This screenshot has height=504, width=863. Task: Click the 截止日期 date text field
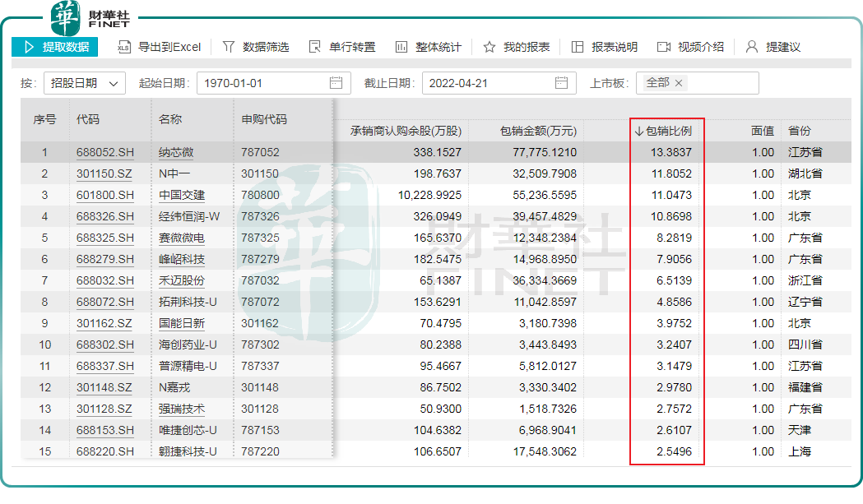point(485,83)
